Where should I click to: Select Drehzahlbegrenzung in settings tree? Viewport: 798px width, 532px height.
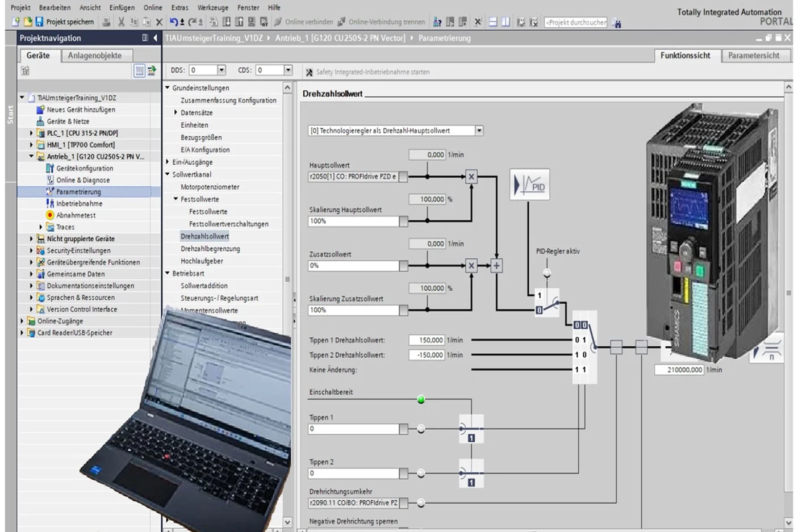pyautogui.click(x=210, y=249)
